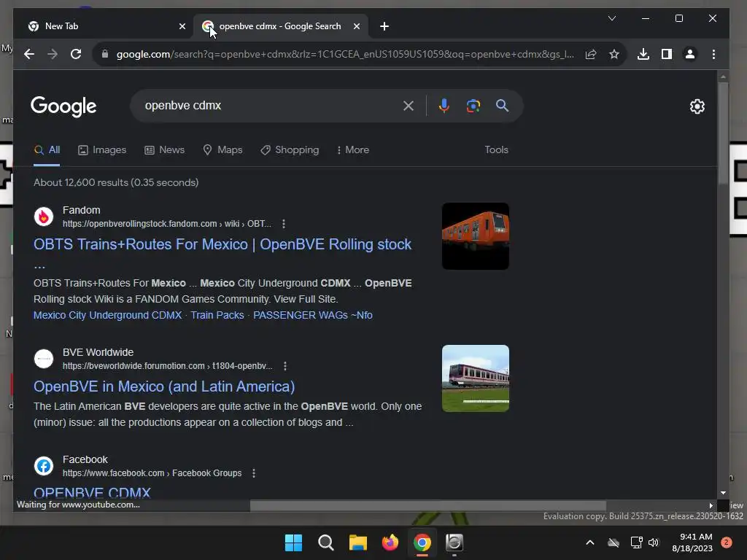Click the orange metro train thumbnail

[476, 236]
